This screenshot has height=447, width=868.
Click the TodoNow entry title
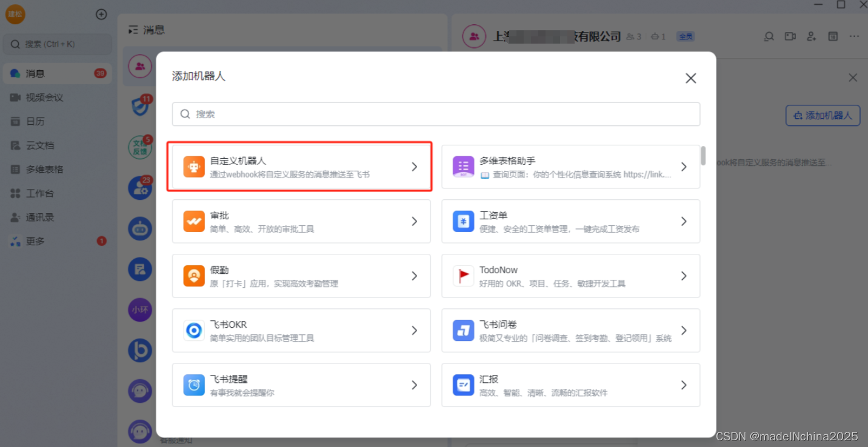(x=498, y=270)
